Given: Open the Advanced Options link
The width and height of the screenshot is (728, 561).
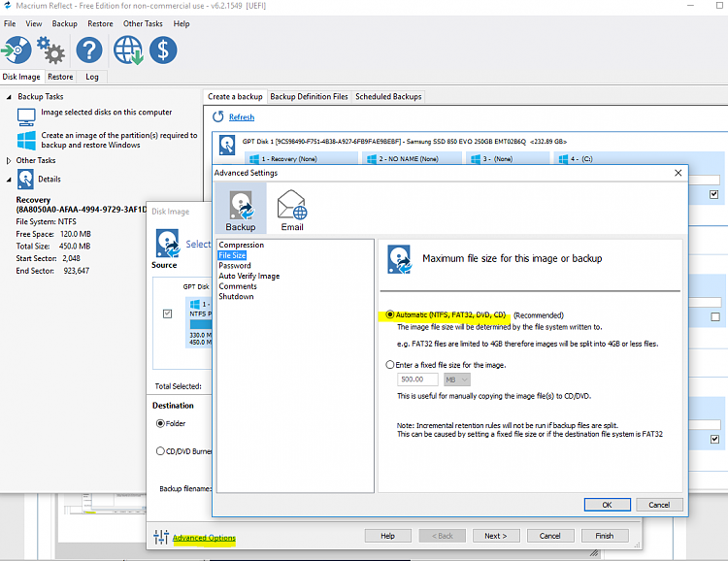Looking at the screenshot, I should pos(204,538).
